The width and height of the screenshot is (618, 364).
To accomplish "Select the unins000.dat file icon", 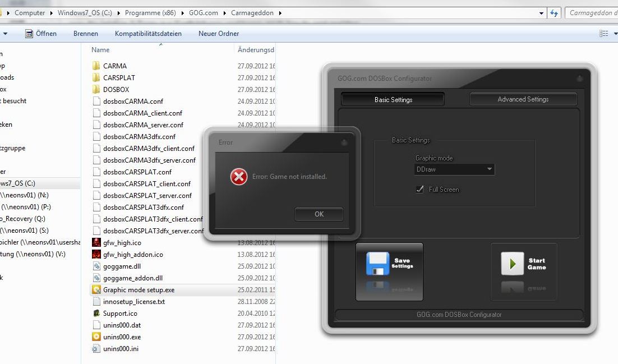I will [96, 325].
